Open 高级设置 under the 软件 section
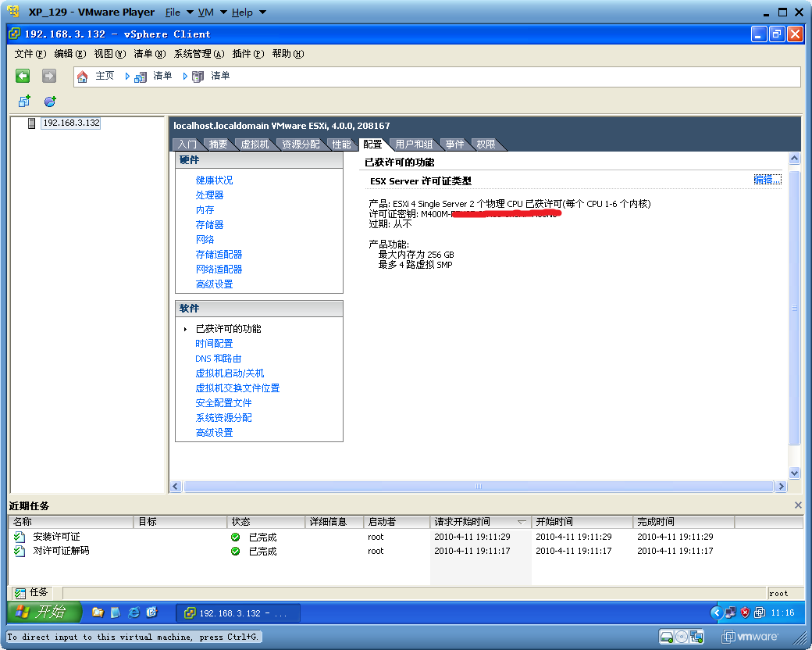Screen dimensions: 812x650 215,433
